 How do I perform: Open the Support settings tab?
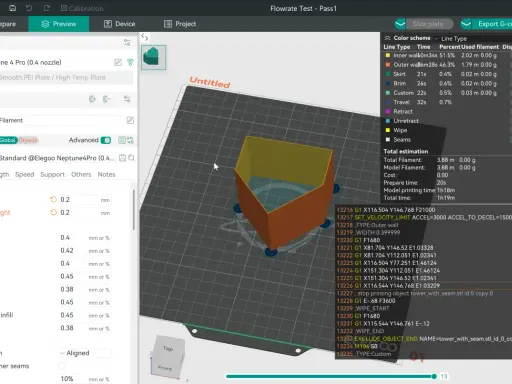52,174
